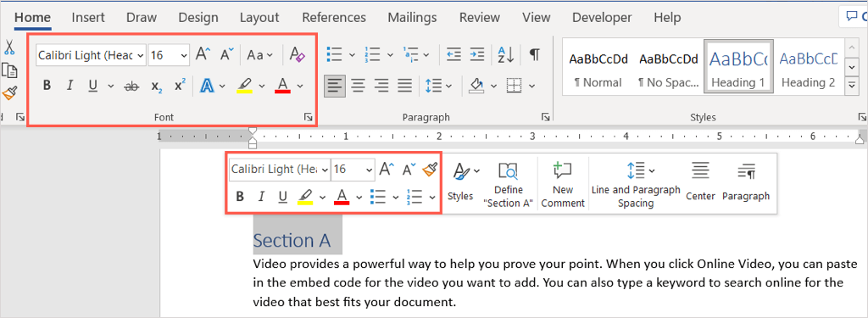This screenshot has height=318, width=868.
Task: Open ribbon Line Spacing icon
Action: click(432, 86)
